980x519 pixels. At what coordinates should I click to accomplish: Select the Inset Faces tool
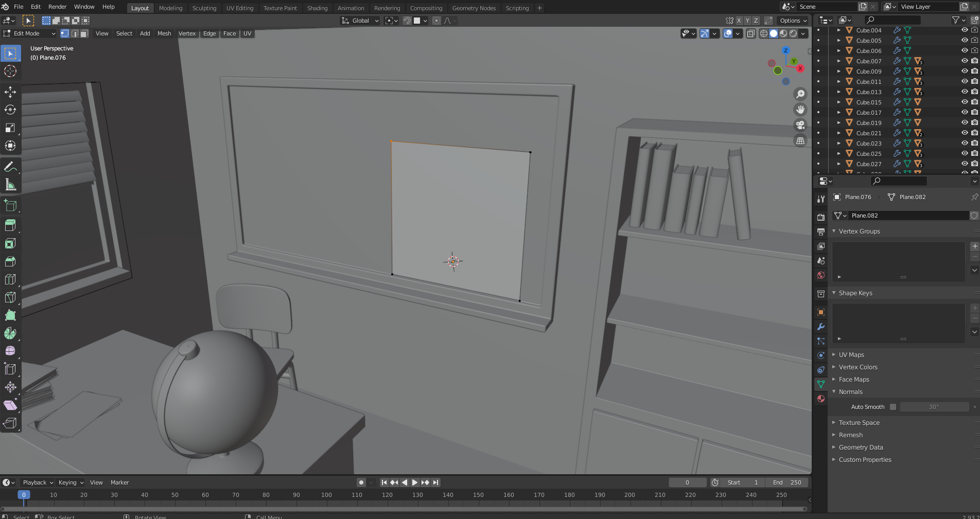pyautogui.click(x=10, y=243)
